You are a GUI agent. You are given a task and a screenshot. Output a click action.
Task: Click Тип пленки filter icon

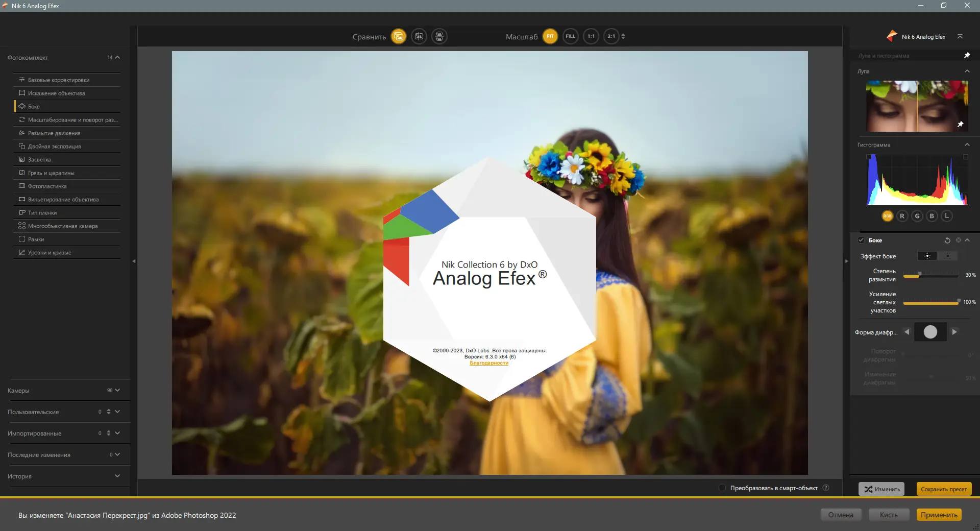click(22, 212)
